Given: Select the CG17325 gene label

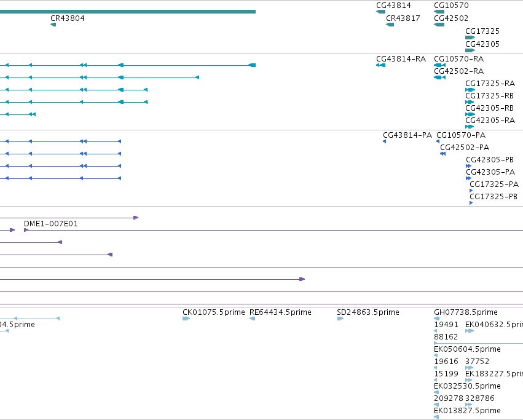Looking at the screenshot, I should (x=482, y=31).
